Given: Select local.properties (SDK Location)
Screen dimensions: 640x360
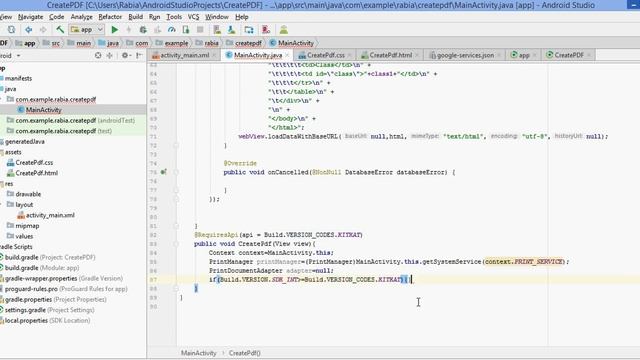Looking at the screenshot, I should (47, 321).
